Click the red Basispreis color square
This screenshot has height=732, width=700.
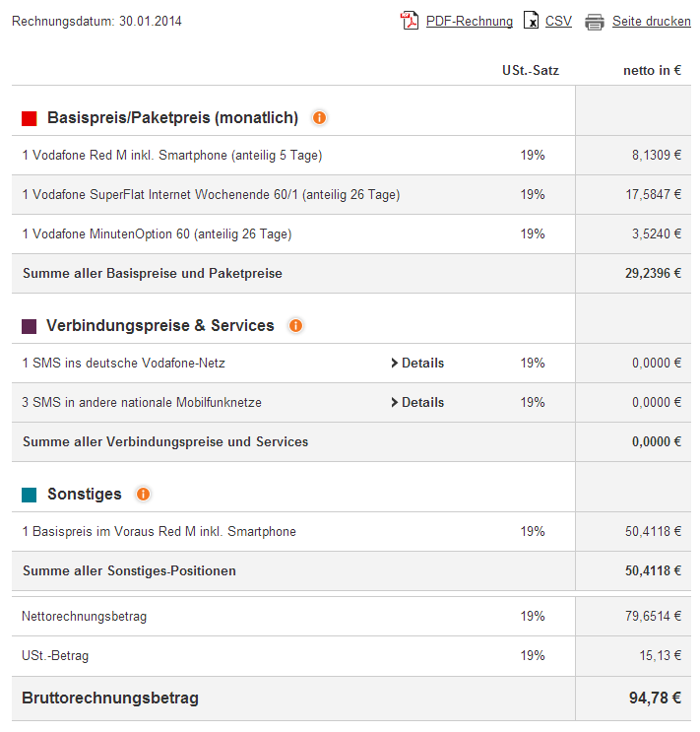pyautogui.click(x=30, y=119)
